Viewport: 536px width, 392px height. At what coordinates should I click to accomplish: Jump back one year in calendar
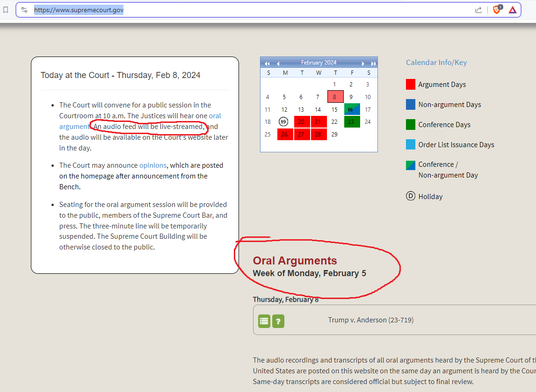(x=268, y=64)
